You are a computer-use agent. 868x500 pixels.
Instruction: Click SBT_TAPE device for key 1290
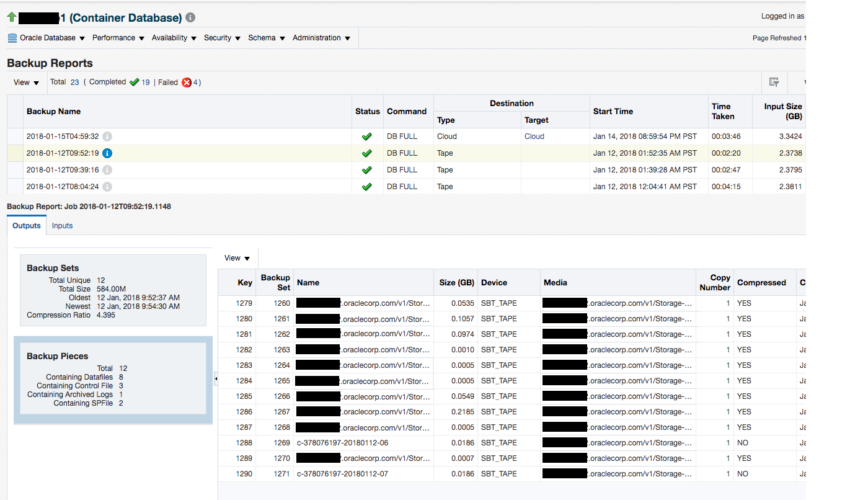pyautogui.click(x=499, y=474)
